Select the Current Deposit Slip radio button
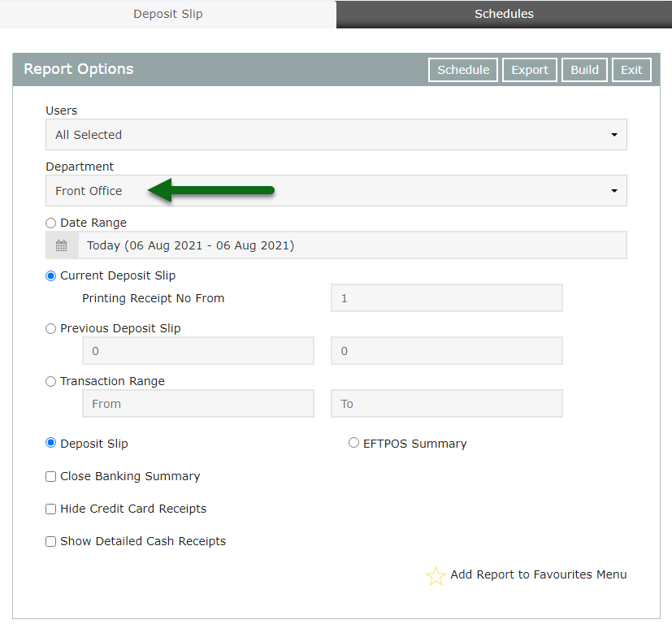The width and height of the screenshot is (672, 637). click(50, 275)
